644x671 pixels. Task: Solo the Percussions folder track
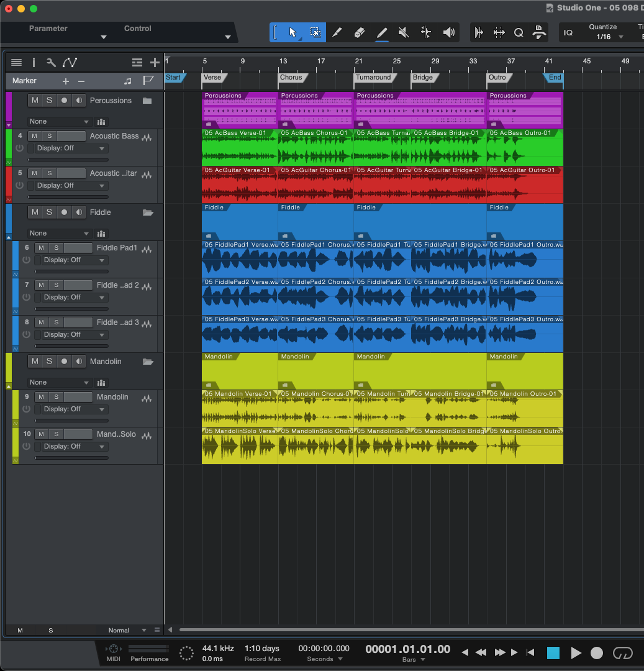(49, 101)
